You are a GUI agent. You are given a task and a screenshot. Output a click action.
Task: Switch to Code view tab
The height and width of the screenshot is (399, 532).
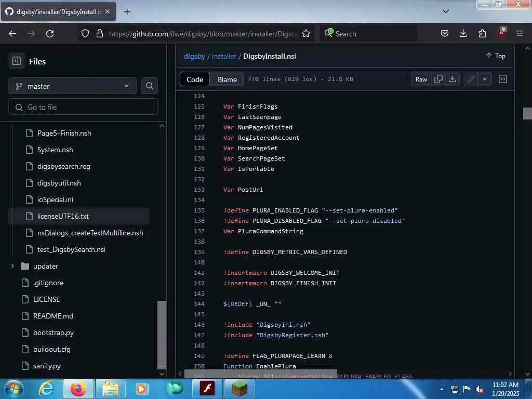[x=195, y=79]
